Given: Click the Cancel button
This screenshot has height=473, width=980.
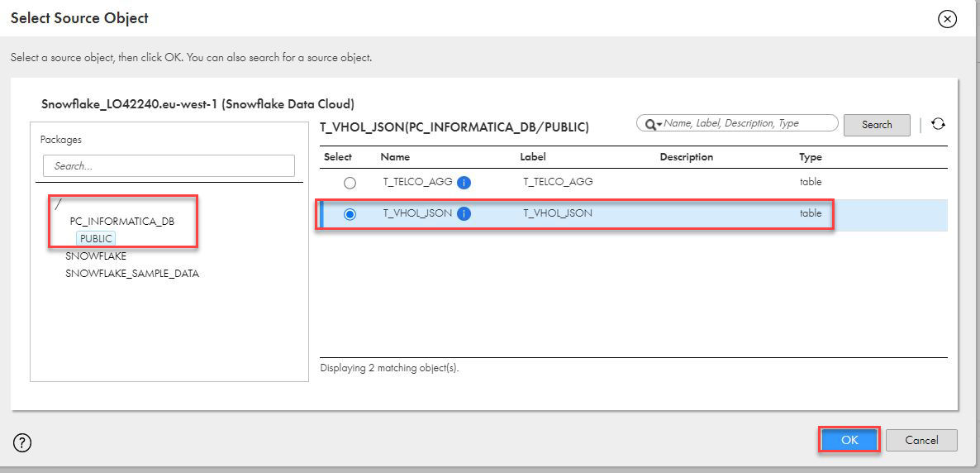Looking at the screenshot, I should pos(921,440).
